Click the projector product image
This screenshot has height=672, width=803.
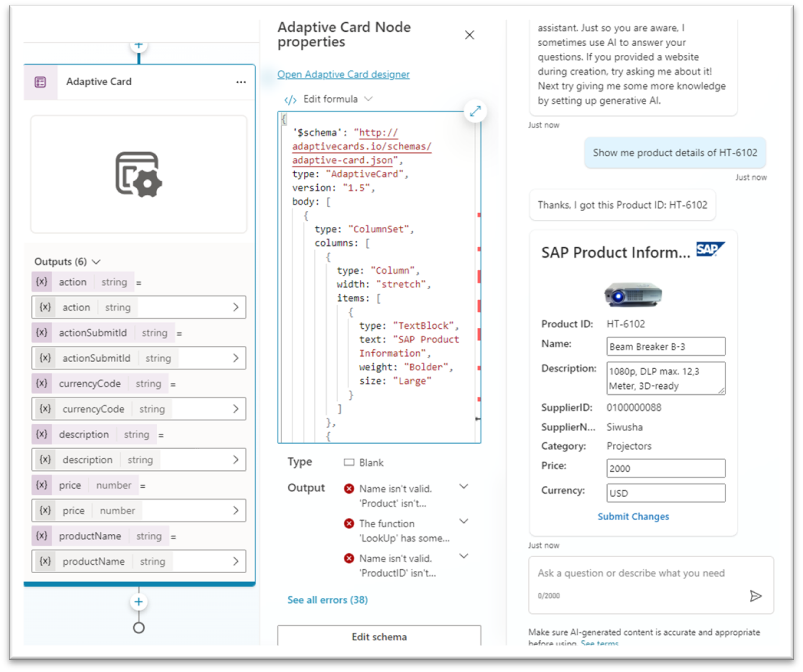click(x=633, y=294)
